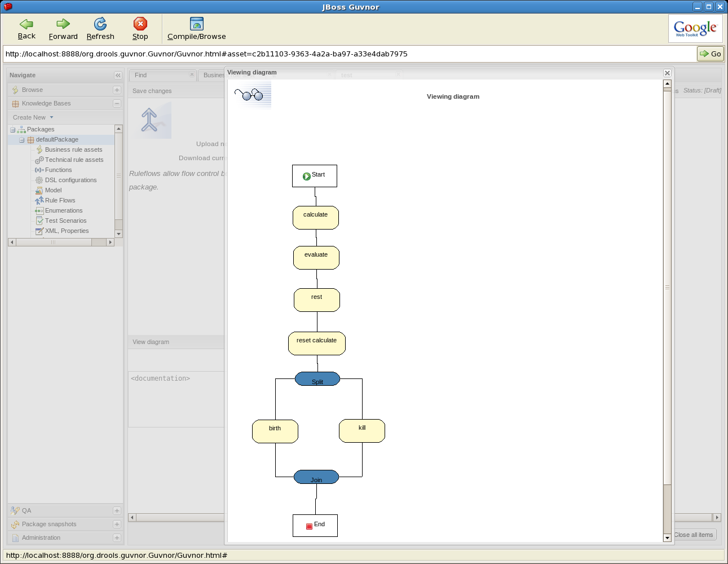Close the Viewing diagram dialog
Screen dimensions: 728x564
(667, 73)
